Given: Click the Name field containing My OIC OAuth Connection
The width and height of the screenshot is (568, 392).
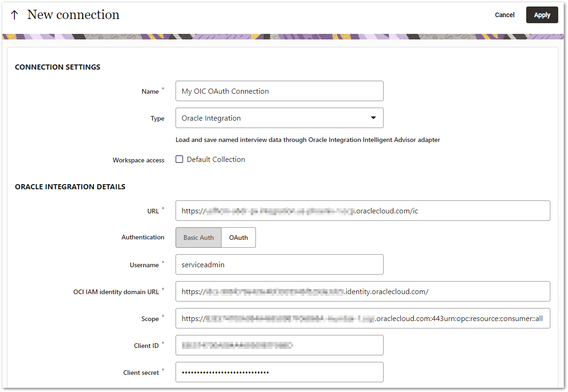Looking at the screenshot, I should coord(279,91).
